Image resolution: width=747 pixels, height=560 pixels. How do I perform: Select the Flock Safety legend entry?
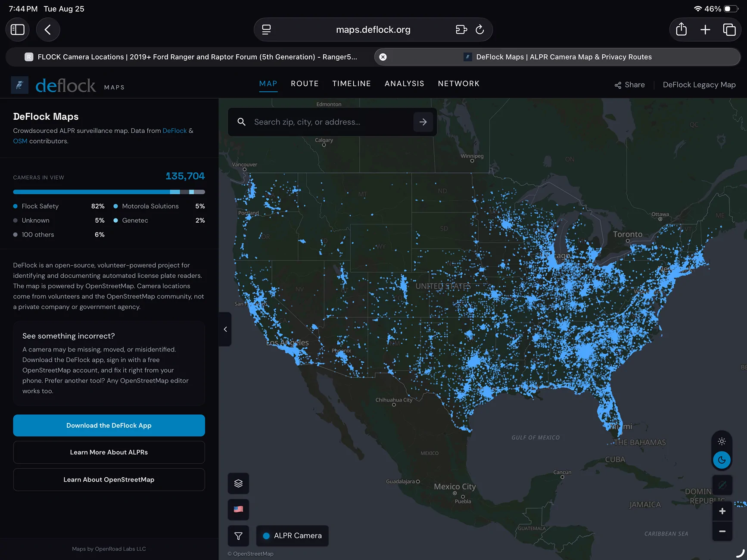pyautogui.click(x=59, y=206)
